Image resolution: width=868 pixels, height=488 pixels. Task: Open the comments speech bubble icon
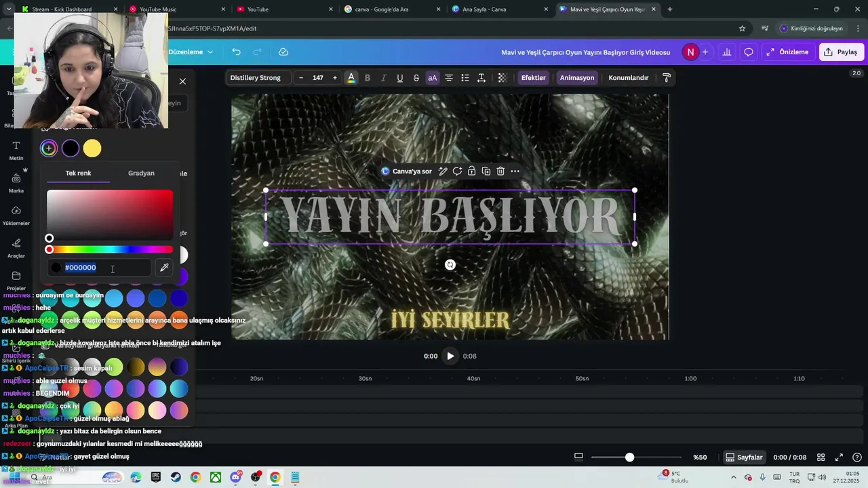[x=749, y=52]
